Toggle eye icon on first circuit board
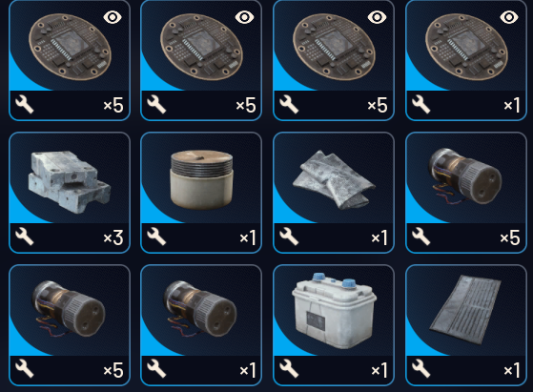The height and width of the screenshot is (392, 533). tap(113, 17)
